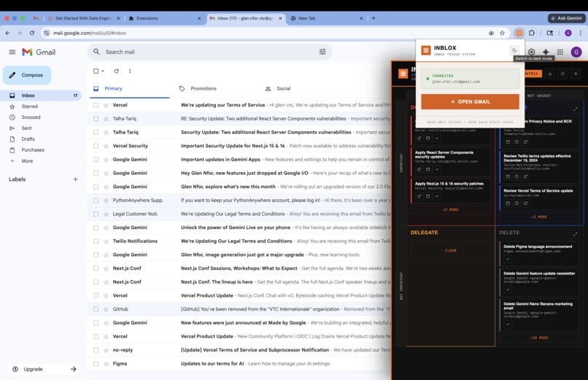The image size is (588, 380).
Task: Show the +2 more items in Do quadrant
Action: [450, 210]
